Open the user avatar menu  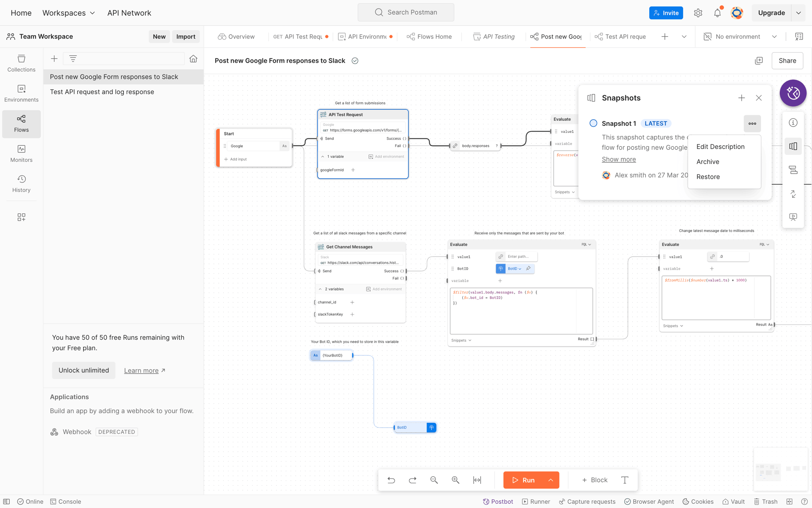pos(737,13)
